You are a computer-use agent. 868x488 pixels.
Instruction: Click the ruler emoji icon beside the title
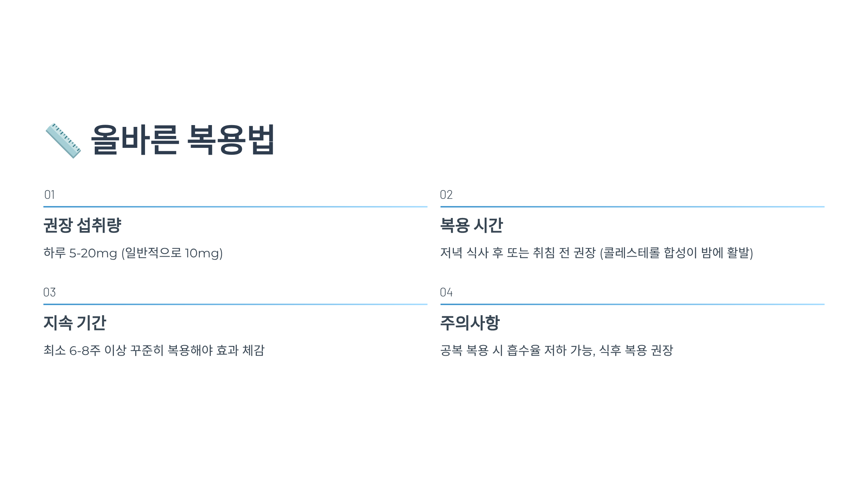coord(63,140)
